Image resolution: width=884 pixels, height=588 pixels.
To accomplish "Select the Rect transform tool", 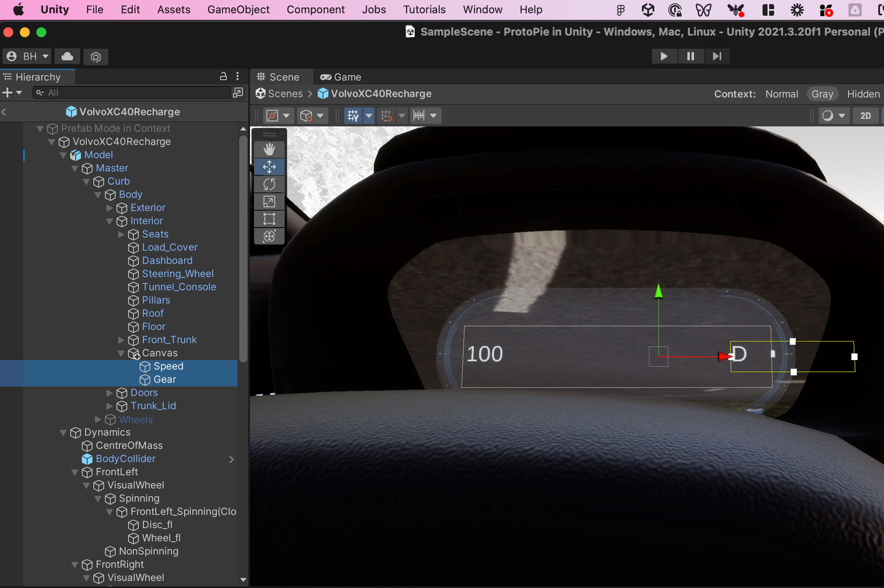I will tap(269, 219).
